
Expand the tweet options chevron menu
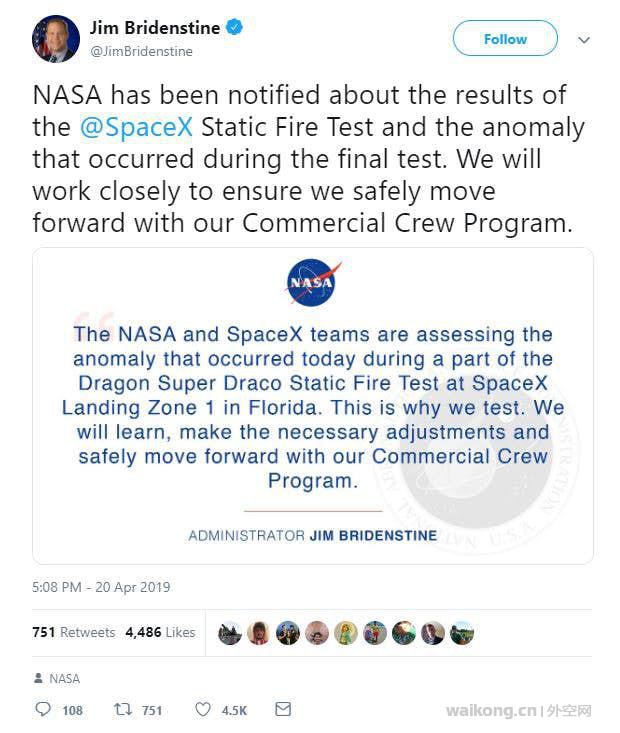coord(584,40)
